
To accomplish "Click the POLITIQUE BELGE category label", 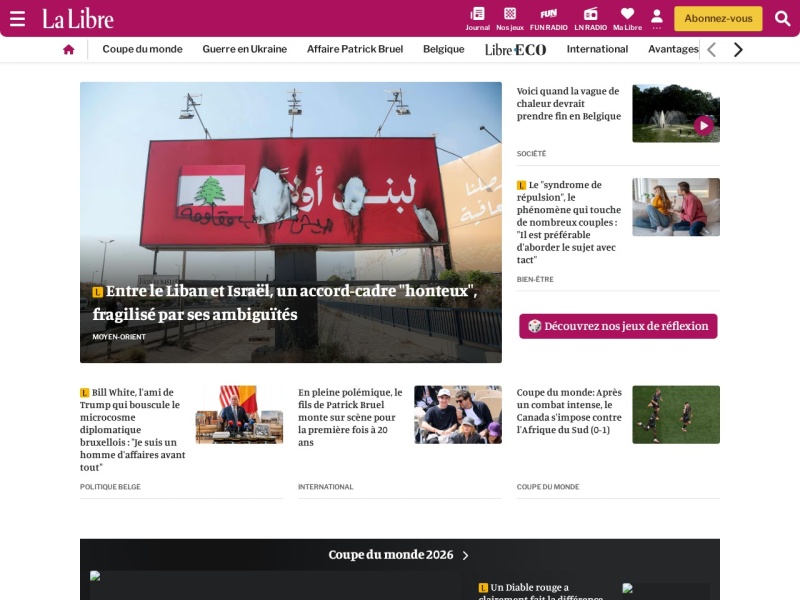I will coord(110,487).
